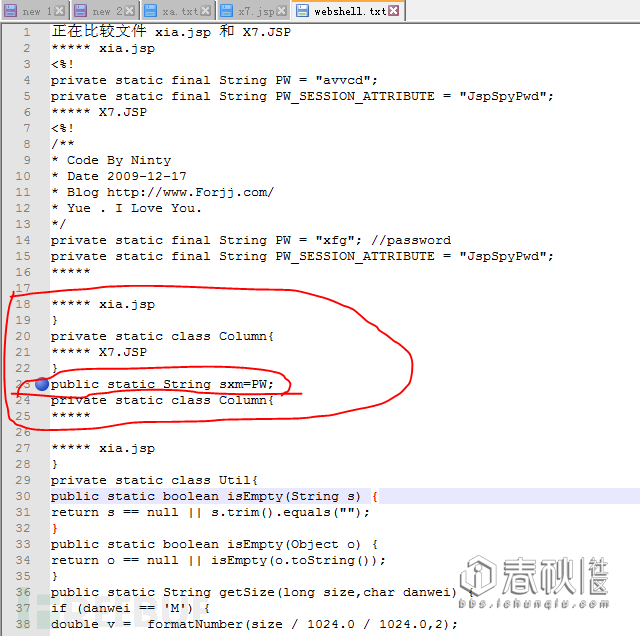Click line number 30 in margin

(x=23, y=496)
